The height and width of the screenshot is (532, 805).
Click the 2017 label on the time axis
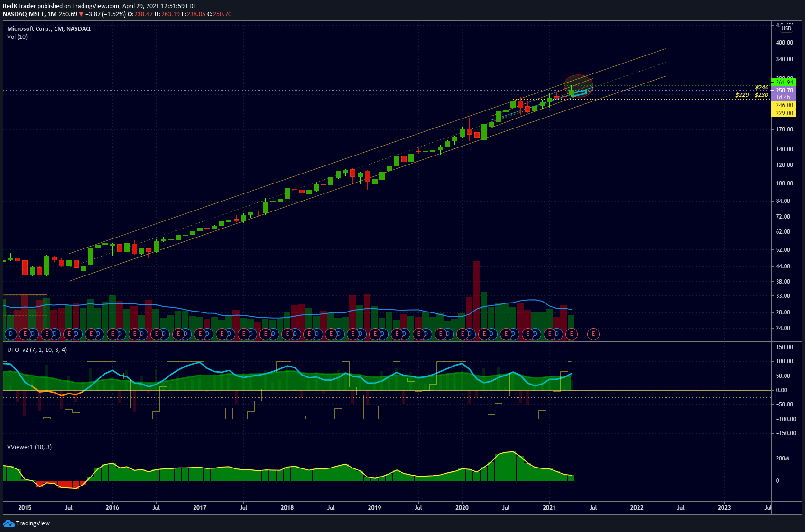[x=200, y=508]
